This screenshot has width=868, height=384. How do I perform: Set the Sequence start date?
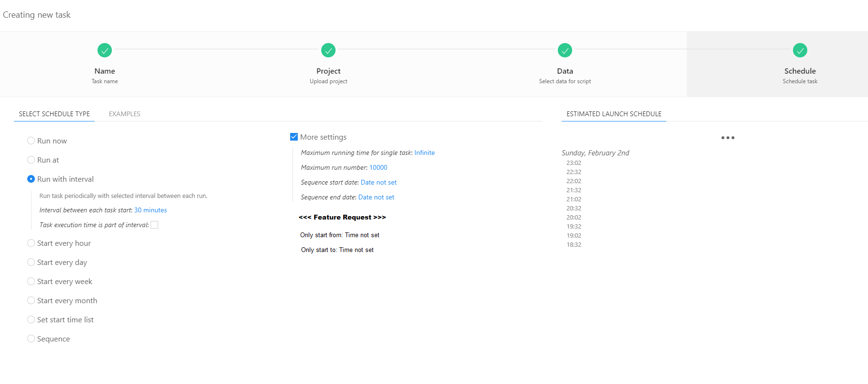(379, 183)
